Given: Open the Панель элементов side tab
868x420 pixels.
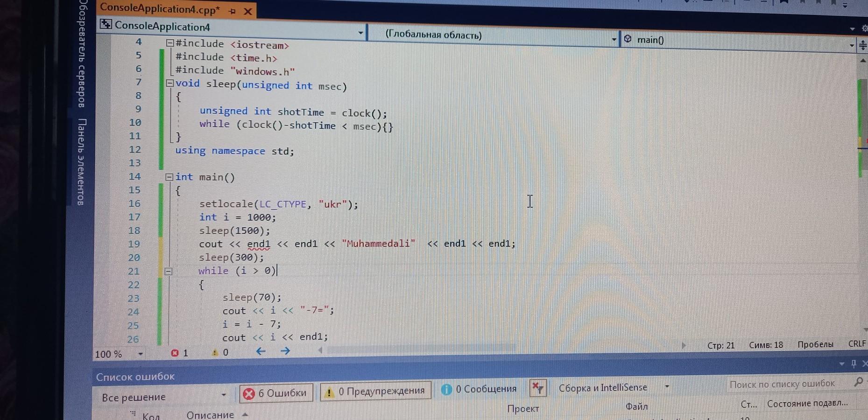Looking at the screenshot, I should (x=81, y=161).
